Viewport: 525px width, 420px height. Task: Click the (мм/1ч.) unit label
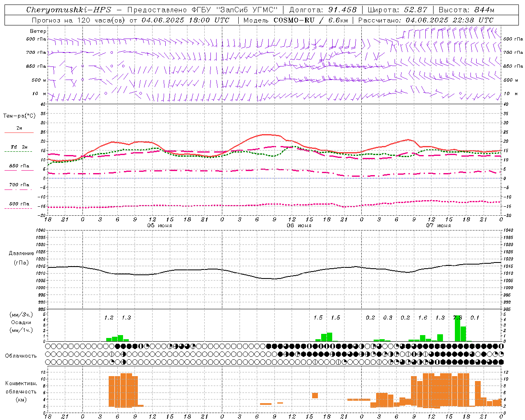[x=21, y=330]
